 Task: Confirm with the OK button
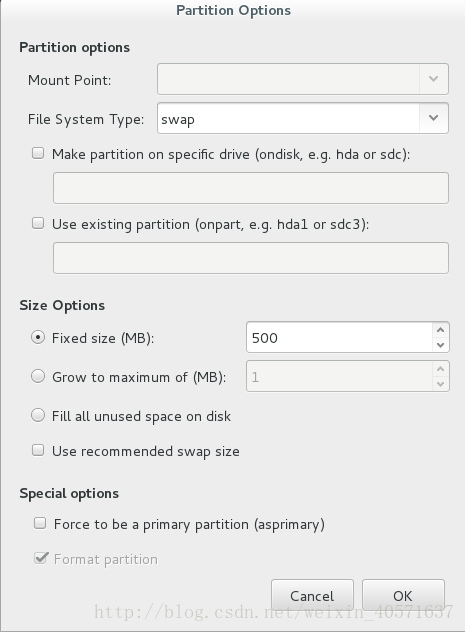[x=403, y=595]
